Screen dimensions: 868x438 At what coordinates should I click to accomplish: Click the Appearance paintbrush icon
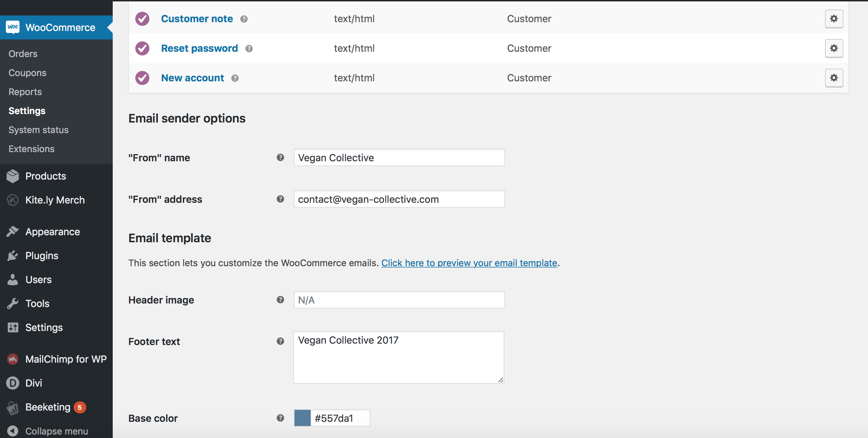13,231
